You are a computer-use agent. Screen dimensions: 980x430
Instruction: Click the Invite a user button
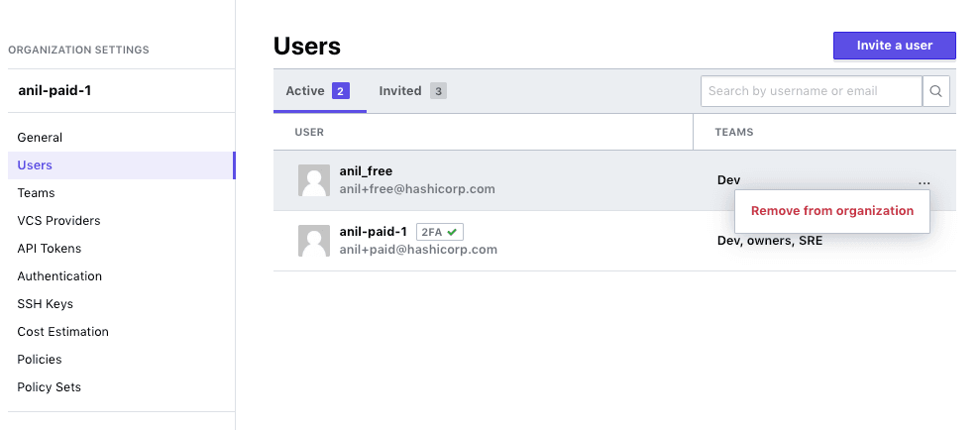[894, 46]
